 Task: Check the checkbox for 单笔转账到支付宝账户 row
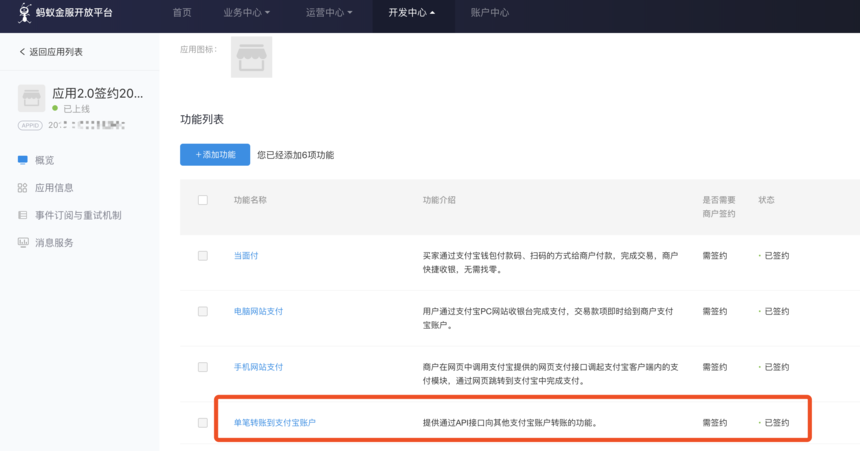tap(203, 422)
